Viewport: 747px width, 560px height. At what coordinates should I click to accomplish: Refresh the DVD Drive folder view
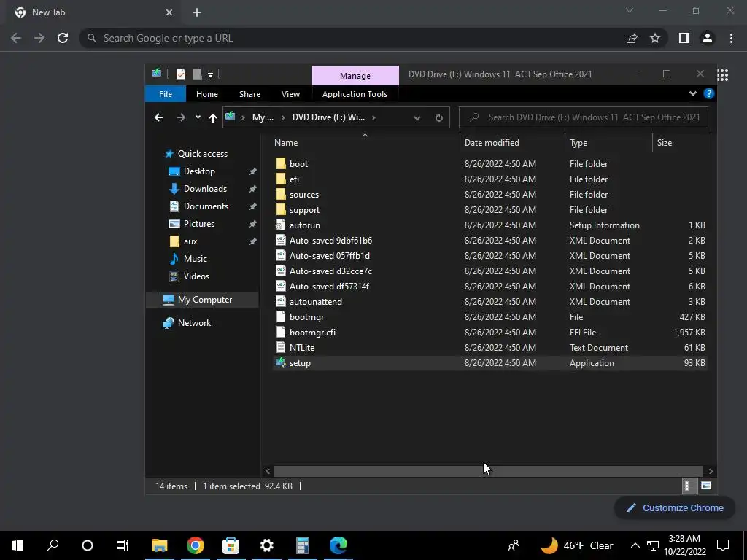click(x=438, y=117)
